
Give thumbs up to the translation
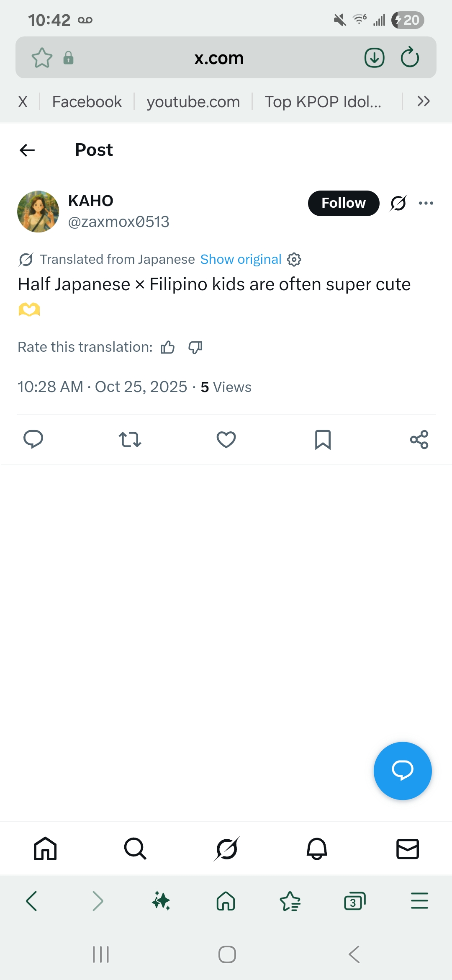[167, 347]
